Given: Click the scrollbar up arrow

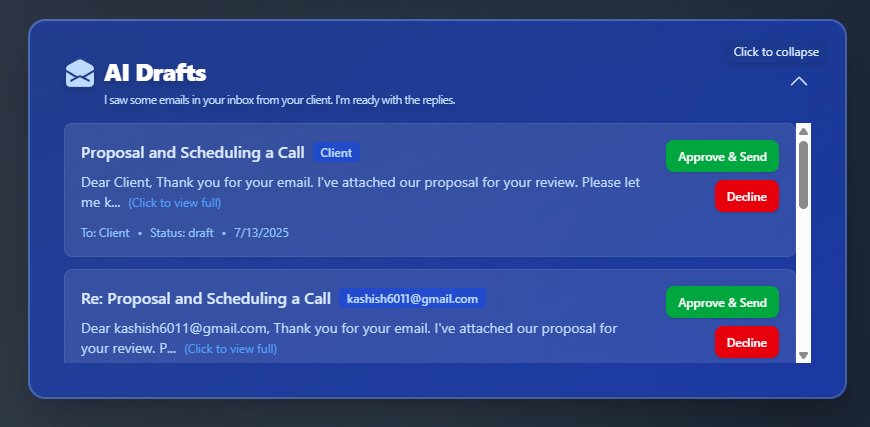Looking at the screenshot, I should (x=803, y=131).
